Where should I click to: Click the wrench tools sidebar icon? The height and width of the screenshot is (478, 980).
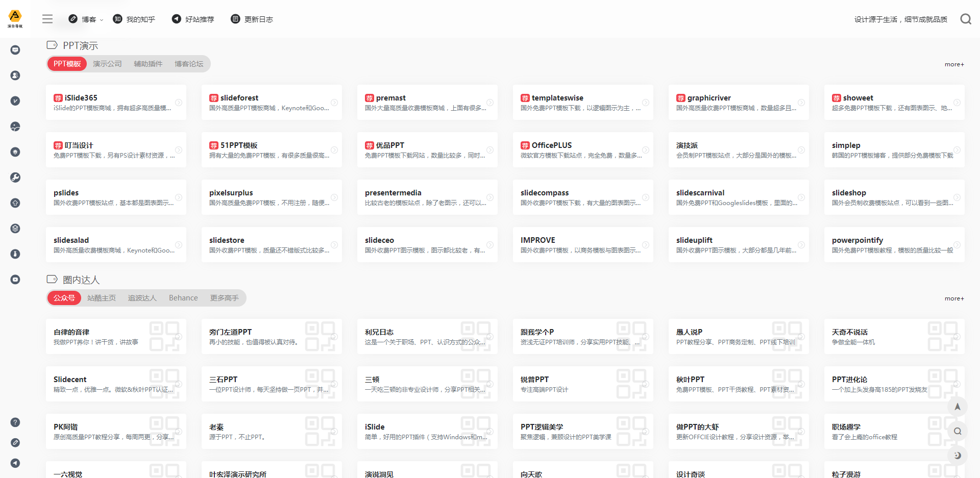[15, 178]
